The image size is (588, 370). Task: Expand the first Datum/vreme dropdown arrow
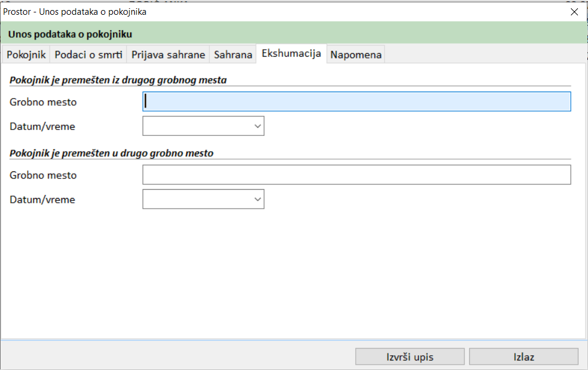(257, 126)
